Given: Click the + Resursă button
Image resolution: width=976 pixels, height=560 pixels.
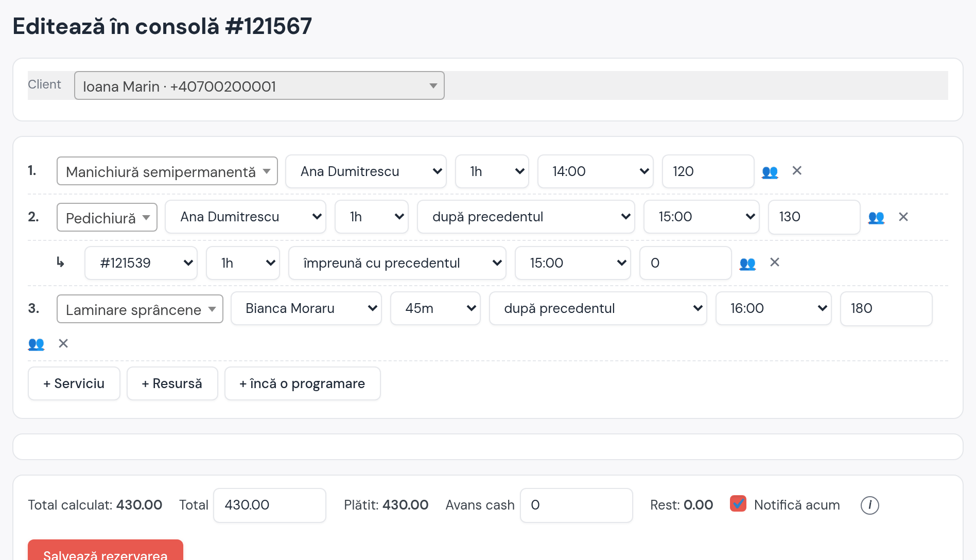Looking at the screenshot, I should tap(172, 383).
